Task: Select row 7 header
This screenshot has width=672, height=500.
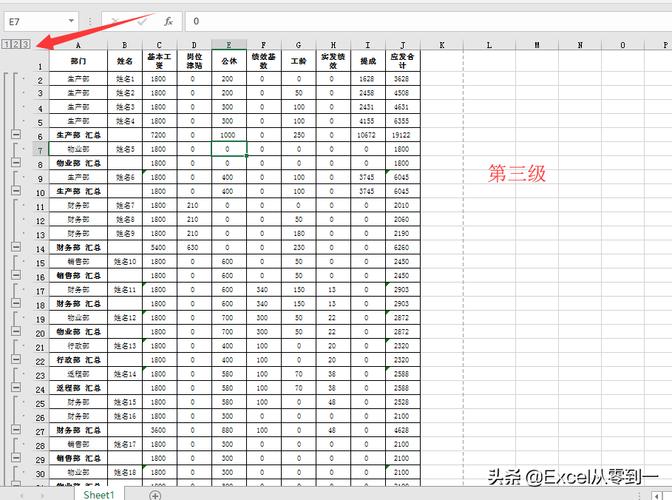Action: coord(40,150)
